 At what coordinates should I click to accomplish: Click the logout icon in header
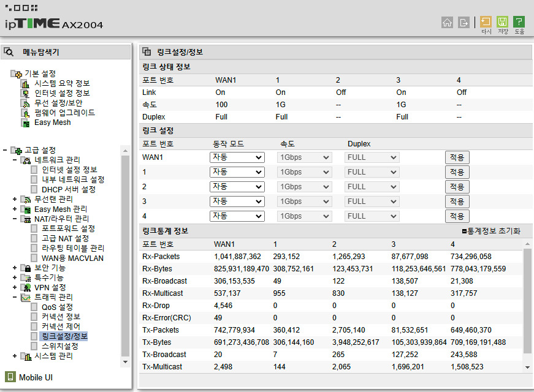[x=464, y=22]
